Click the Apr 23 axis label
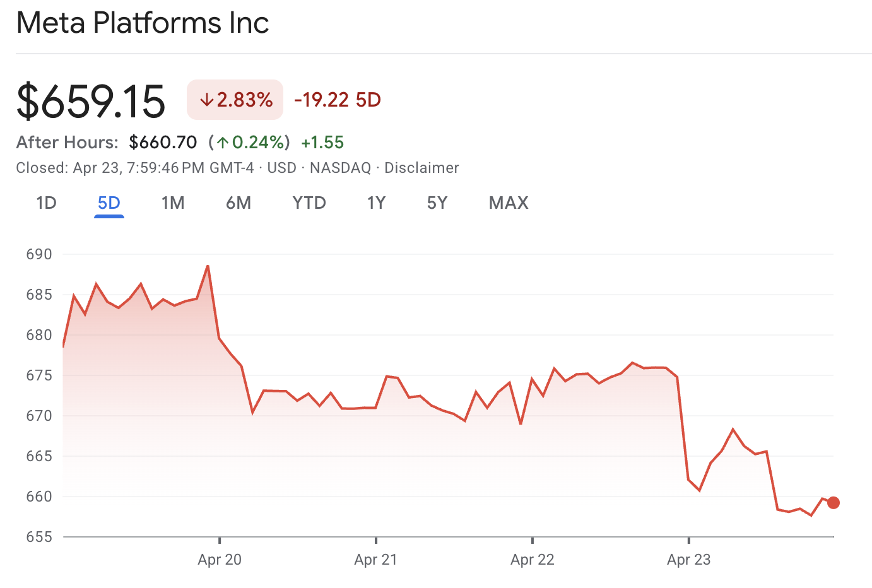 (x=687, y=559)
